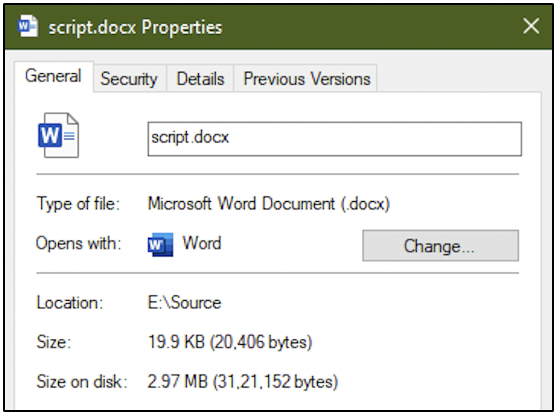
Task: Select the Previous Versions tab
Action: (x=307, y=79)
